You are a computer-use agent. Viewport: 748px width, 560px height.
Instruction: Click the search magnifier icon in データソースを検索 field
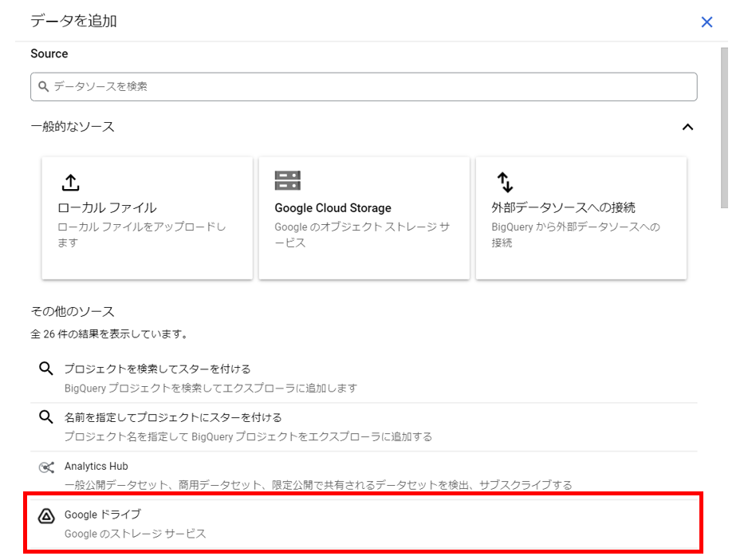(x=43, y=86)
